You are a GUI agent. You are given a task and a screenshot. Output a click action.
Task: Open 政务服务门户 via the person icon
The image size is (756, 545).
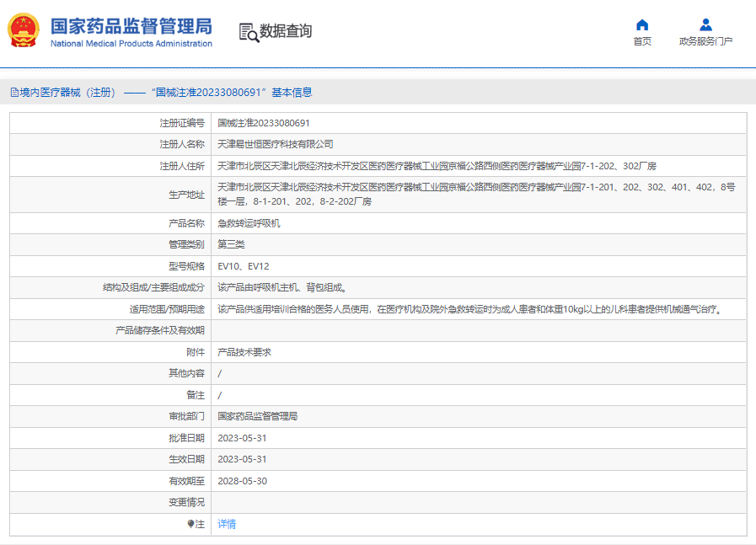706,24
